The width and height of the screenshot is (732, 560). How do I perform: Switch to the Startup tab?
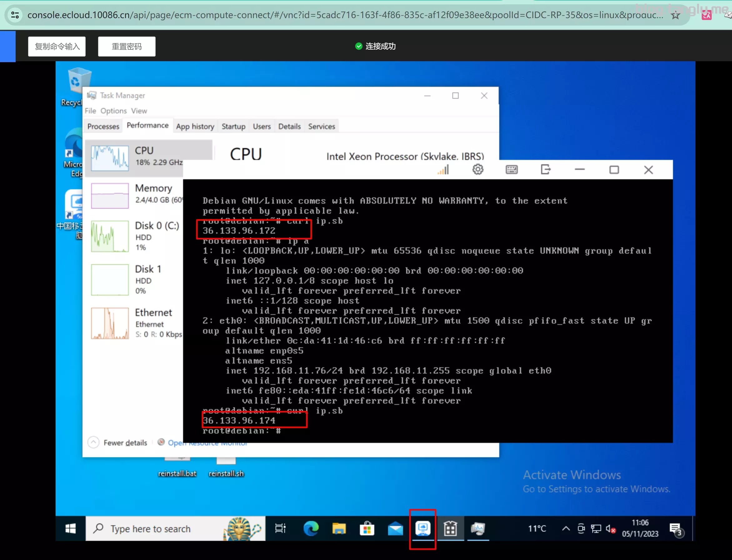[233, 126]
